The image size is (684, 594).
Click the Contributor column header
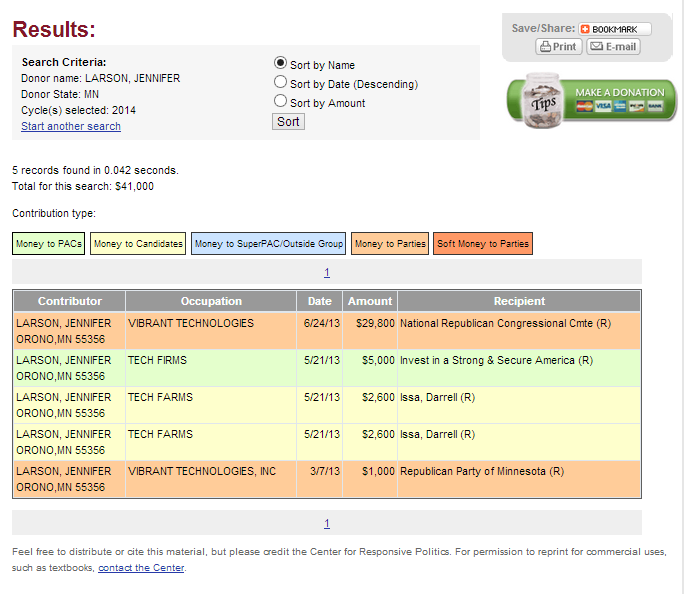click(70, 301)
